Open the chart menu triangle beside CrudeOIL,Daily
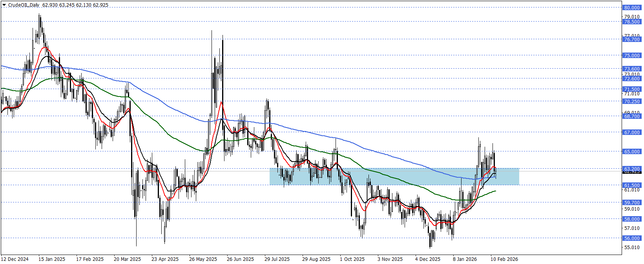 click(4, 5)
